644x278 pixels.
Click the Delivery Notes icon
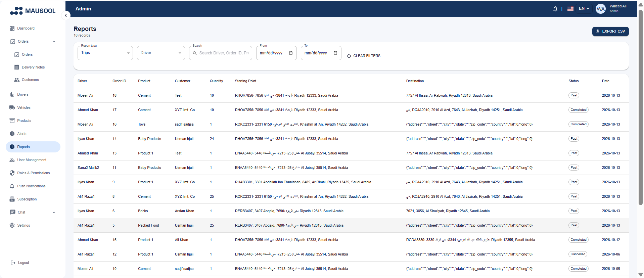click(17, 67)
